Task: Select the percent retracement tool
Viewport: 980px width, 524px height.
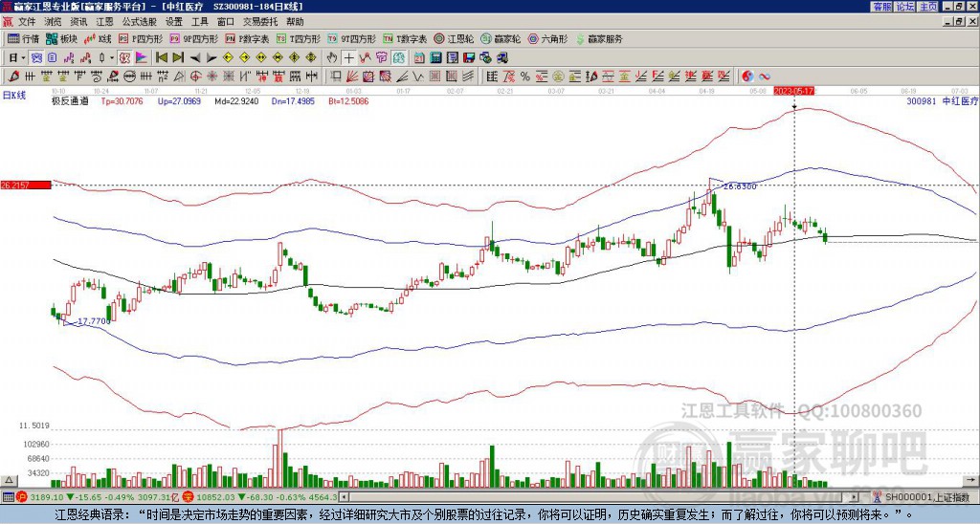Action: [525, 76]
